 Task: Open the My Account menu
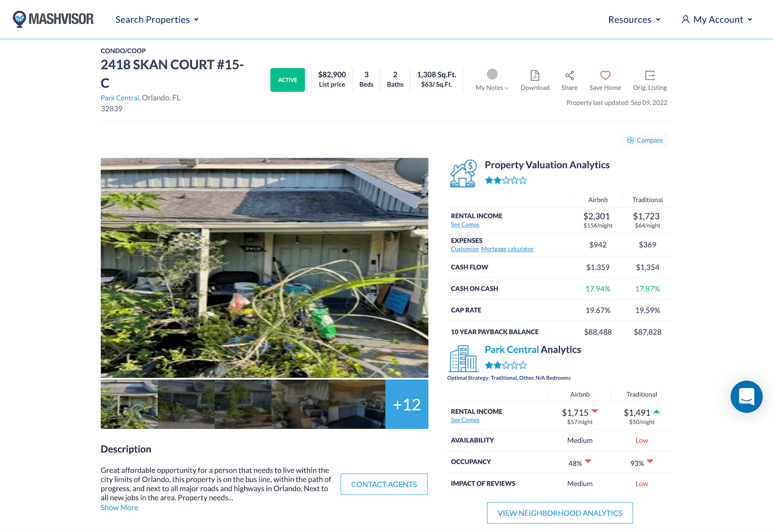click(717, 20)
